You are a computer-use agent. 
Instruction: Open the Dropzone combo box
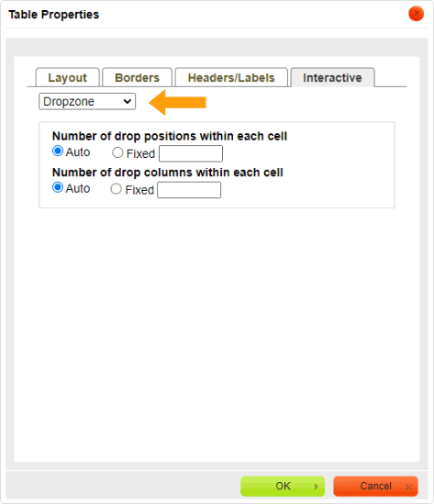coord(87,102)
